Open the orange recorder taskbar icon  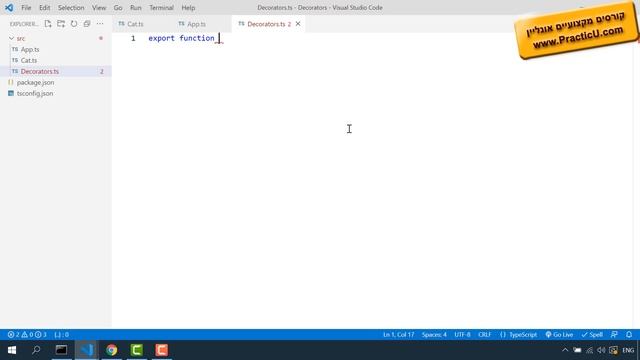[162, 350]
